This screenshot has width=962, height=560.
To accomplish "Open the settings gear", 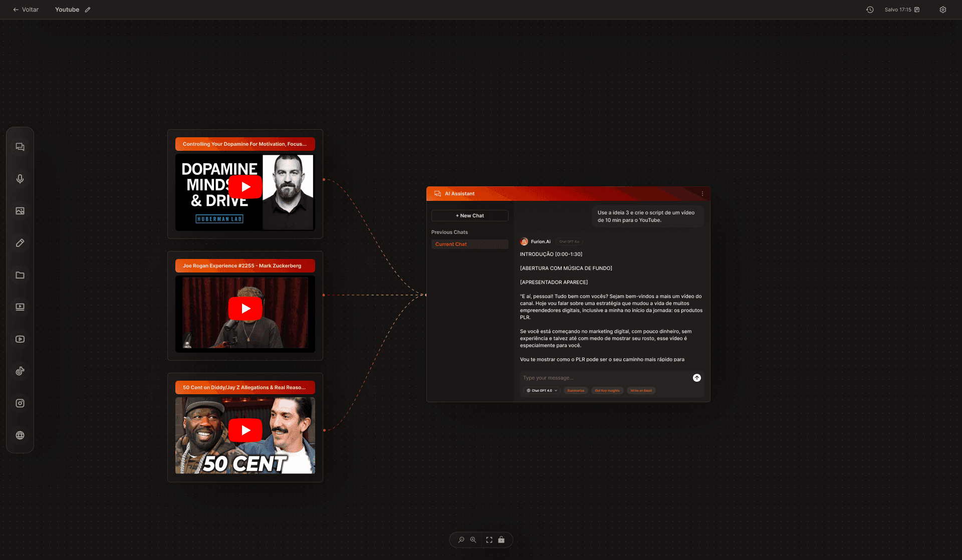I will point(943,10).
